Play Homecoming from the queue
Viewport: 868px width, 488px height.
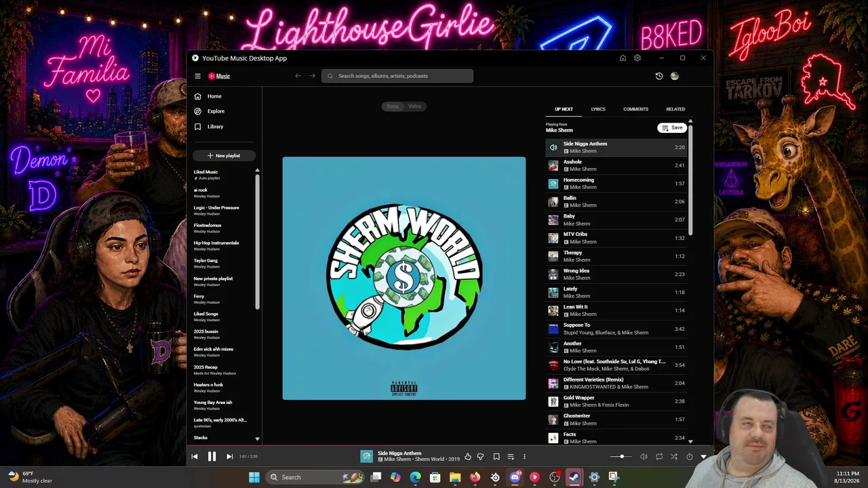[617, 184]
